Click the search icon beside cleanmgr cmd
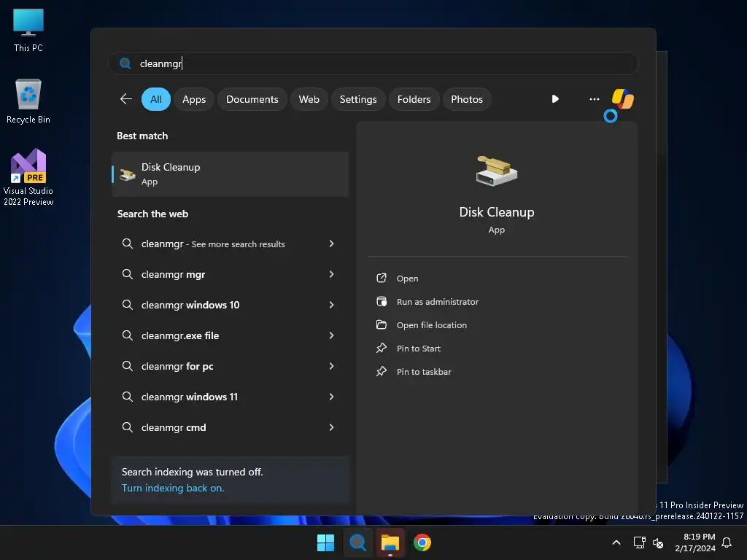The width and height of the screenshot is (747, 560). 127,427
